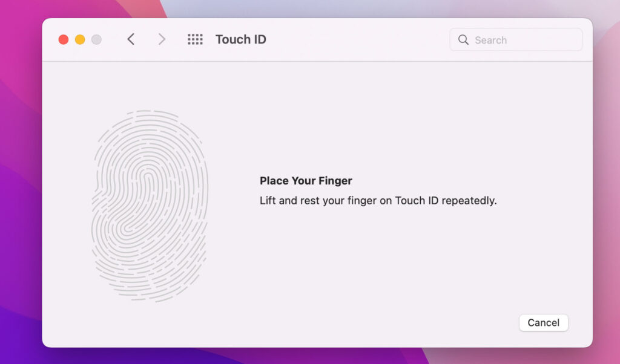The height and width of the screenshot is (364, 620).
Task: Close the Touch ID window
Action: (63, 39)
